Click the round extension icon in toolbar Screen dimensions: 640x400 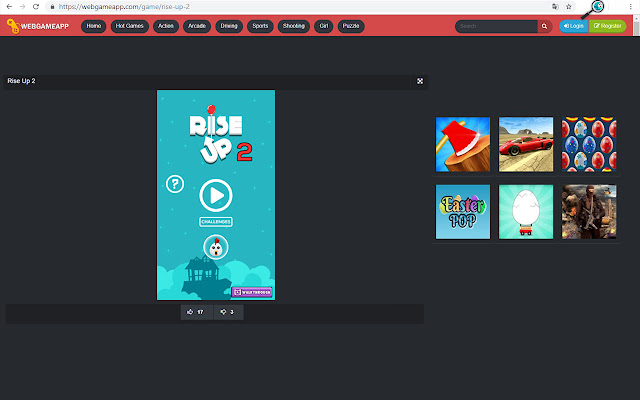[598, 6]
